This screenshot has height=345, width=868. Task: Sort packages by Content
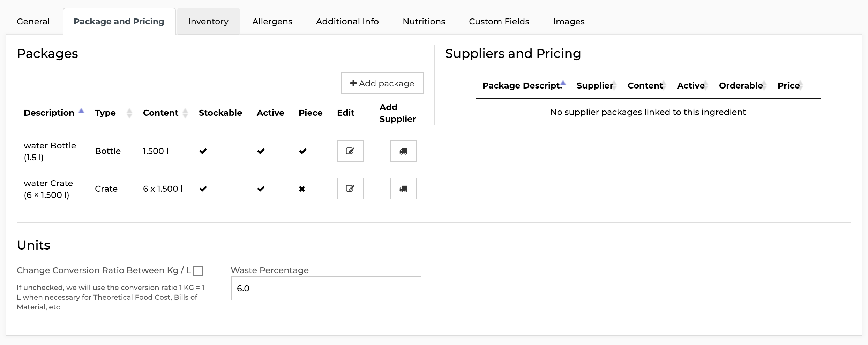[185, 113]
